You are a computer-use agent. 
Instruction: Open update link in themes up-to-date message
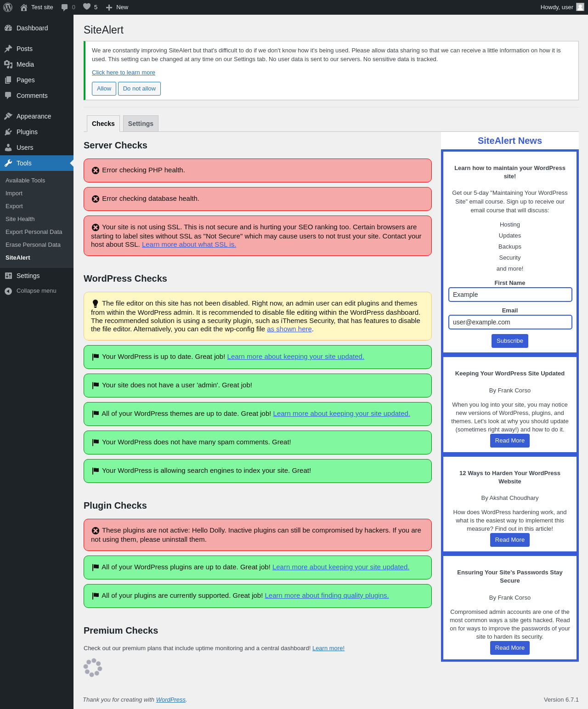(x=341, y=414)
